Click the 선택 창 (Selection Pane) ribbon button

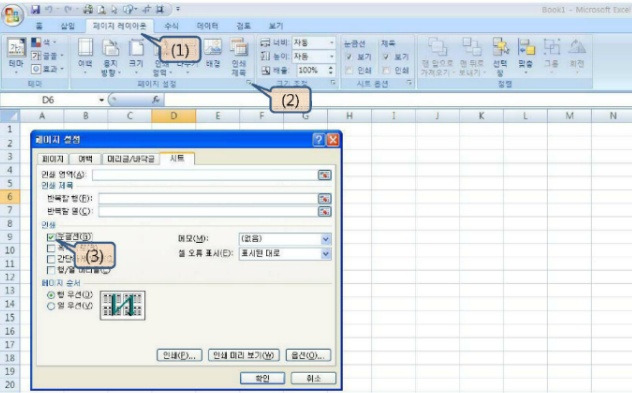(x=500, y=56)
